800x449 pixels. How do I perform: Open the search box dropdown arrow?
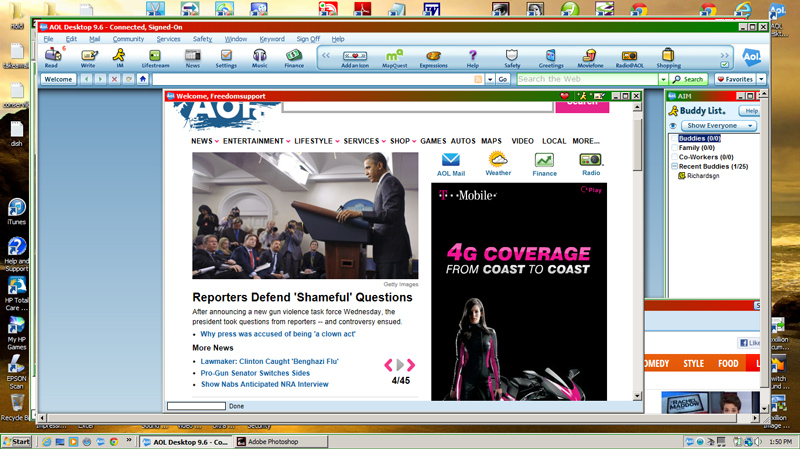click(663, 79)
